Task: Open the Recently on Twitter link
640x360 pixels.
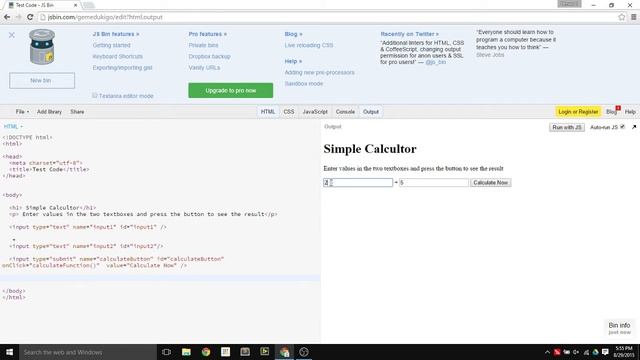Action: (x=409, y=34)
